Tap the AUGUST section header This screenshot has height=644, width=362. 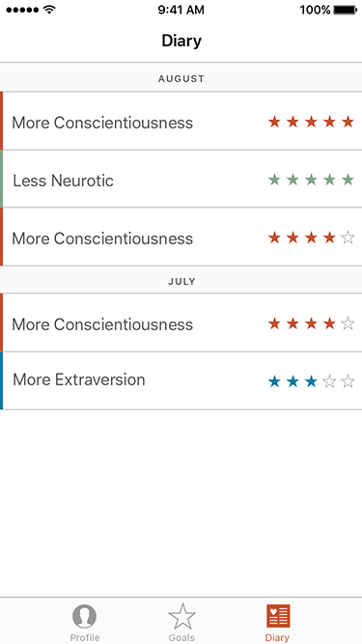click(x=181, y=78)
